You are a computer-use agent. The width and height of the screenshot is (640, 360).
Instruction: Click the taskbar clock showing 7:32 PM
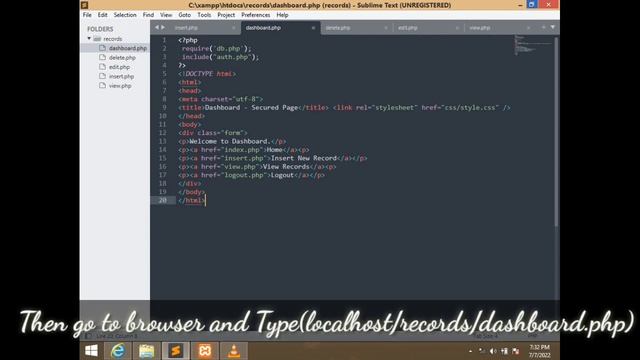click(540, 351)
